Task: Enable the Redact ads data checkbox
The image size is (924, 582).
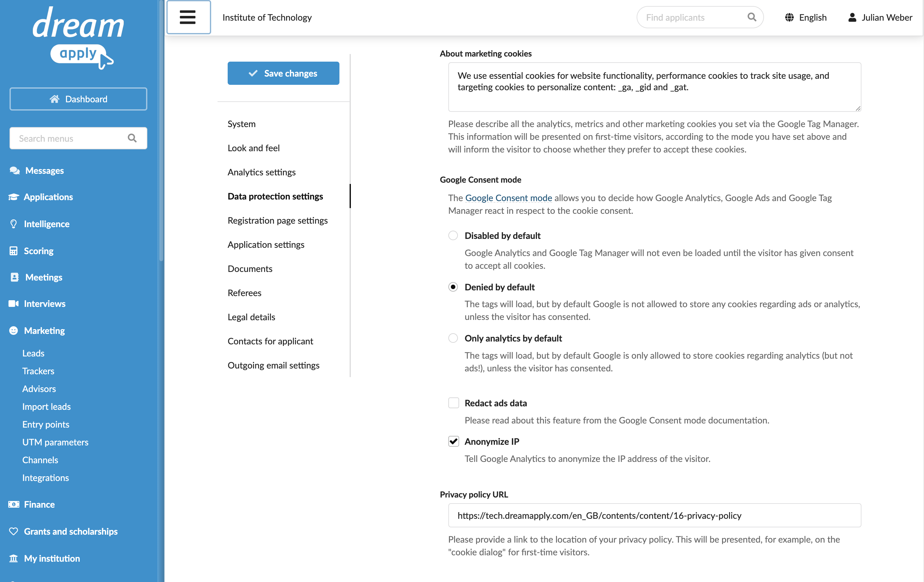Action: pos(453,403)
